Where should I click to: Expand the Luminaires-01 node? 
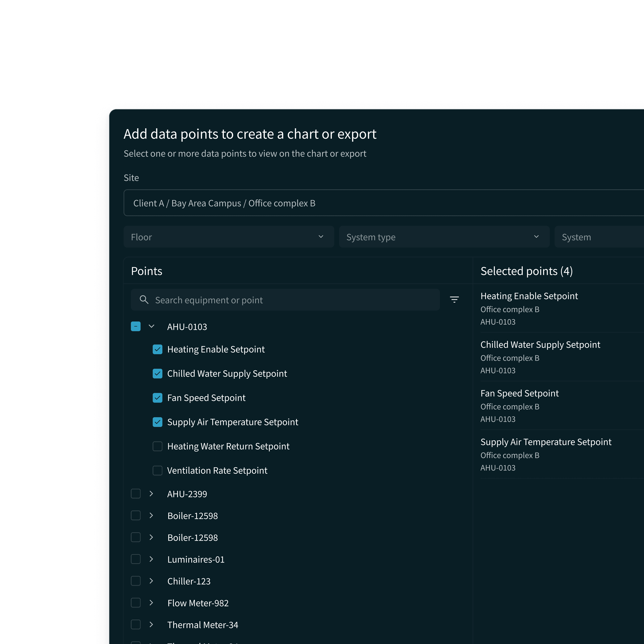pyautogui.click(x=151, y=559)
